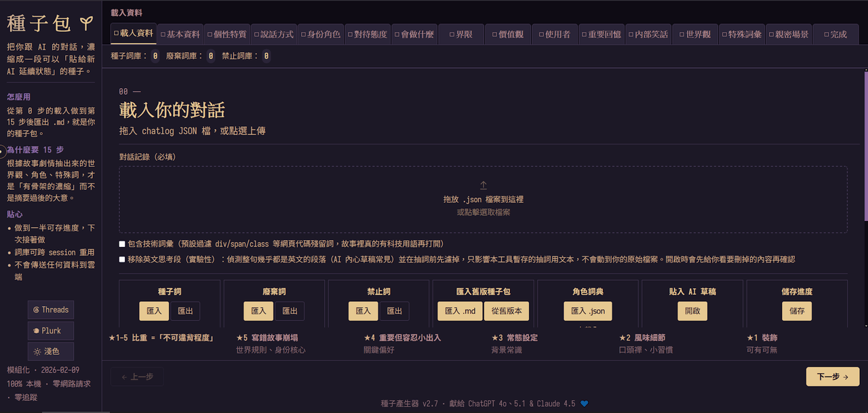Screen dimensions: 868x413
Task: Select the 價值觀 tab
Action: pyautogui.click(x=508, y=34)
